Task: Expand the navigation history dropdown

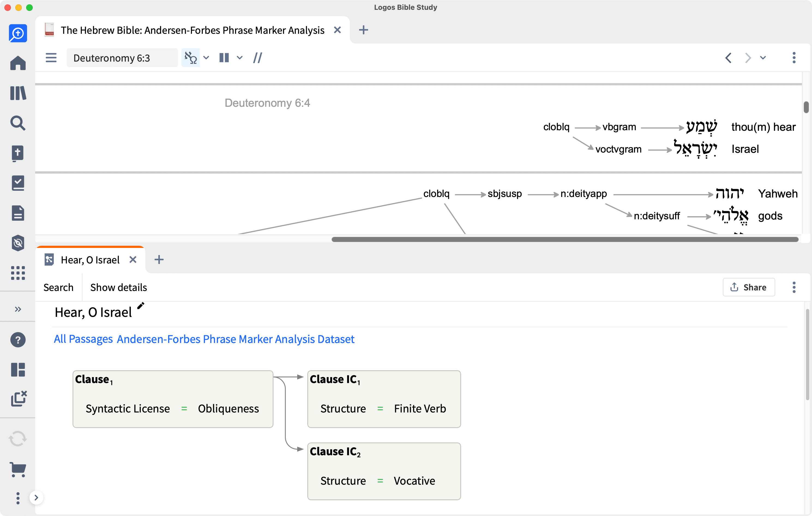Action: [x=763, y=58]
